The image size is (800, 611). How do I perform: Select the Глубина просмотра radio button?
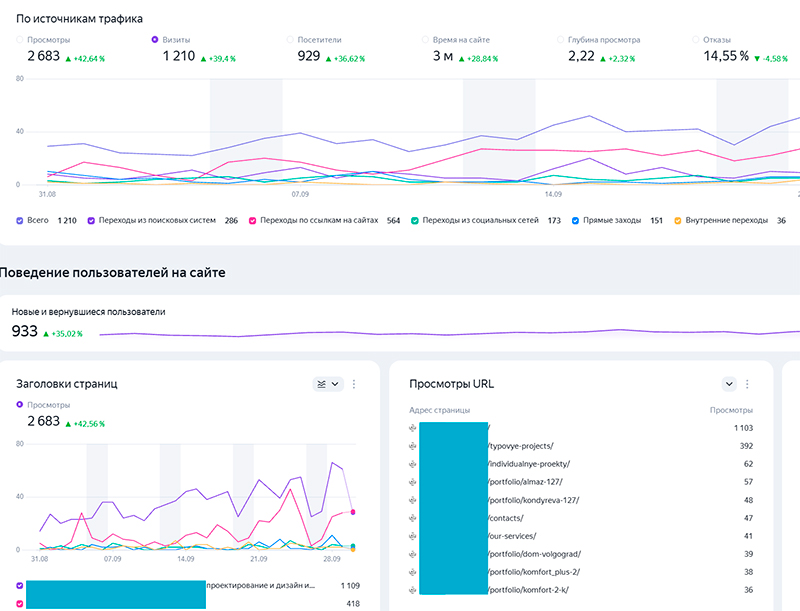[x=561, y=40]
